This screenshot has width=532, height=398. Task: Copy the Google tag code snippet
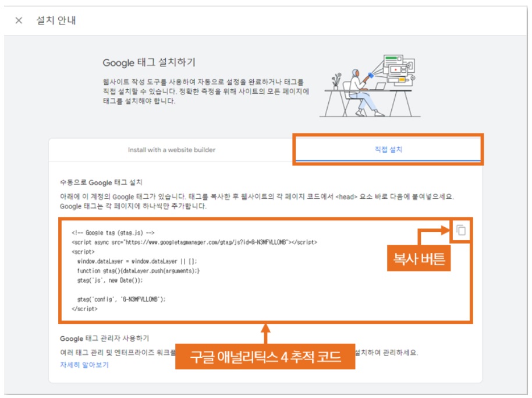[461, 230]
